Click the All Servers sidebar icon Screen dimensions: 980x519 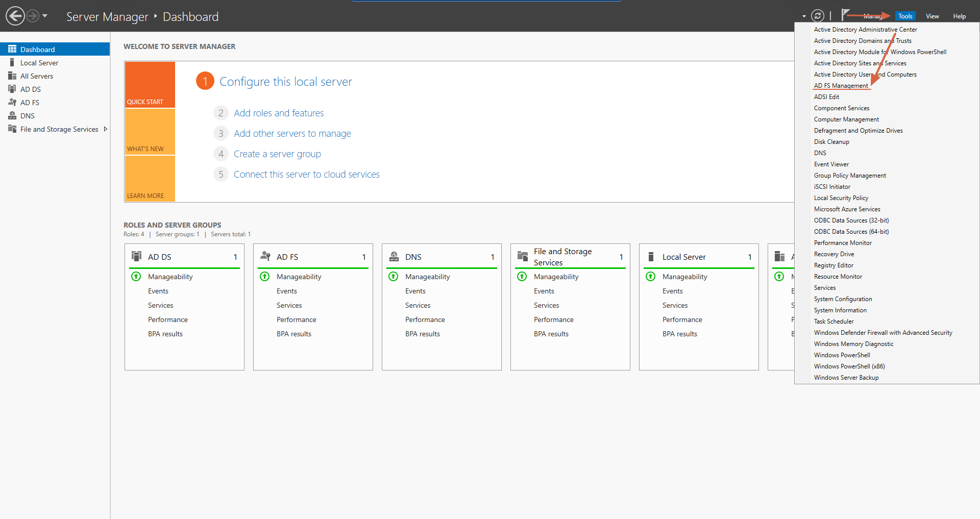[x=12, y=76]
